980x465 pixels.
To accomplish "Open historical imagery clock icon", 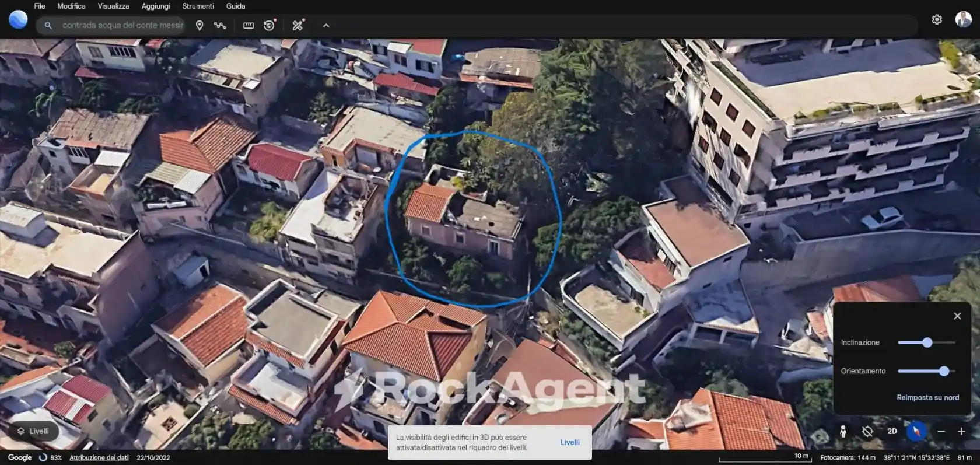I will (269, 26).
